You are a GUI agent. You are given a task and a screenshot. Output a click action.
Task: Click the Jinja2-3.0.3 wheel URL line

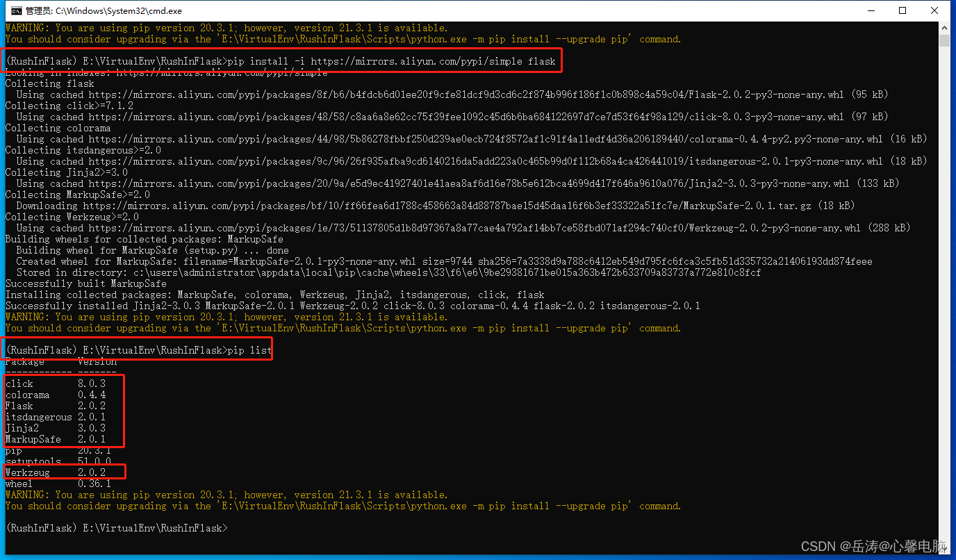pyautogui.click(x=458, y=183)
